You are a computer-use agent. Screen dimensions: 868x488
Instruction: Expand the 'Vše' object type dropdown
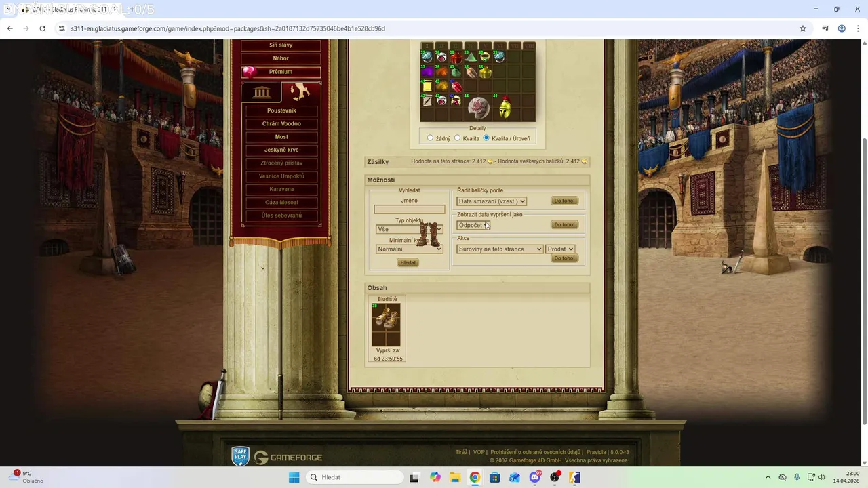tap(410, 229)
